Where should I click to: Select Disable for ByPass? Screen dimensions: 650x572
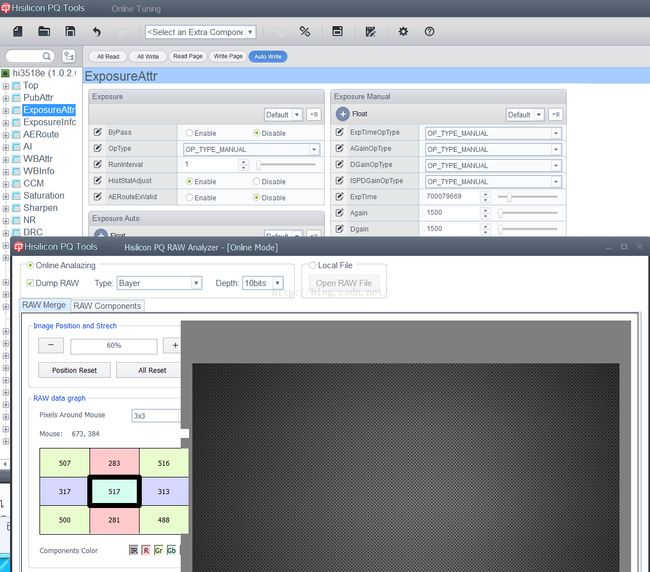(257, 133)
